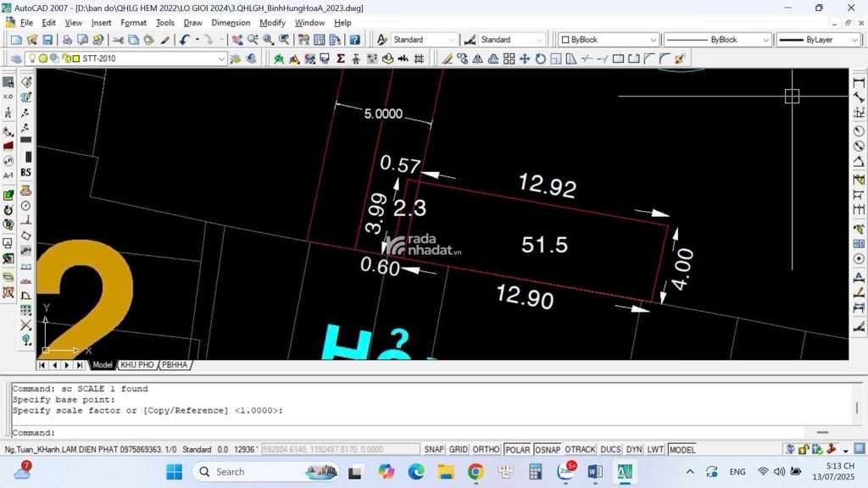
Task: Select the Rotate tool in the Modify toolbar
Action: tap(540, 58)
